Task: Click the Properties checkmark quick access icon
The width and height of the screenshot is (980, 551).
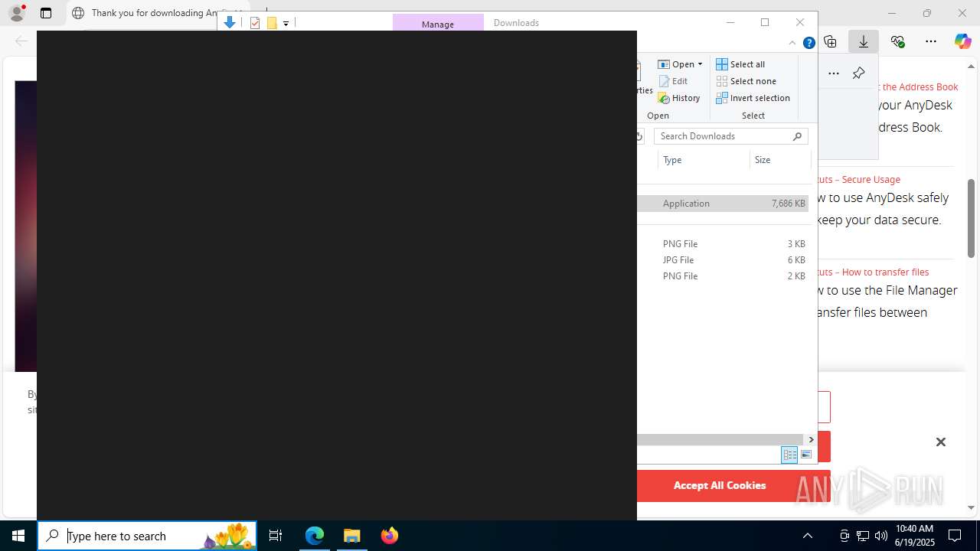Action: pyautogui.click(x=255, y=23)
